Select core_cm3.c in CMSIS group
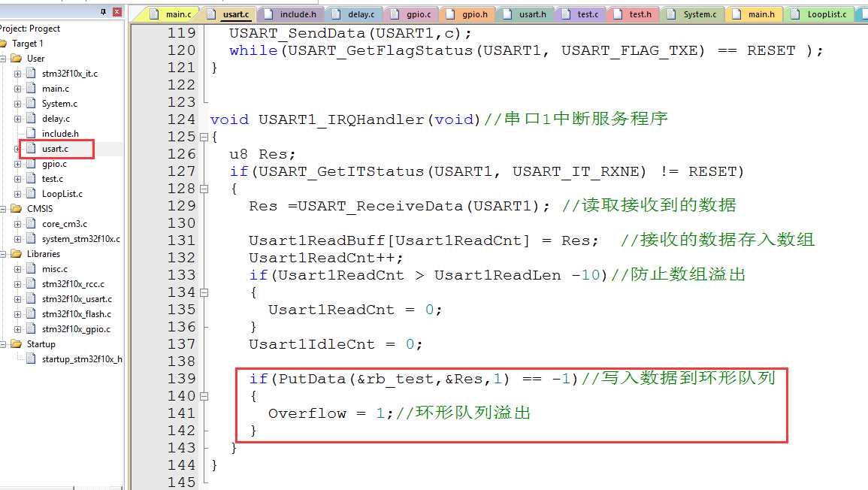This screenshot has height=490, width=868. [64, 224]
